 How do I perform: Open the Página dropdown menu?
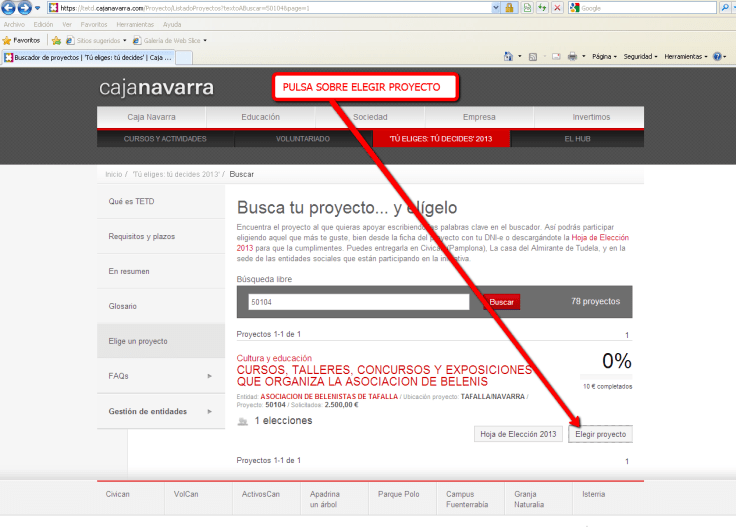pos(604,57)
